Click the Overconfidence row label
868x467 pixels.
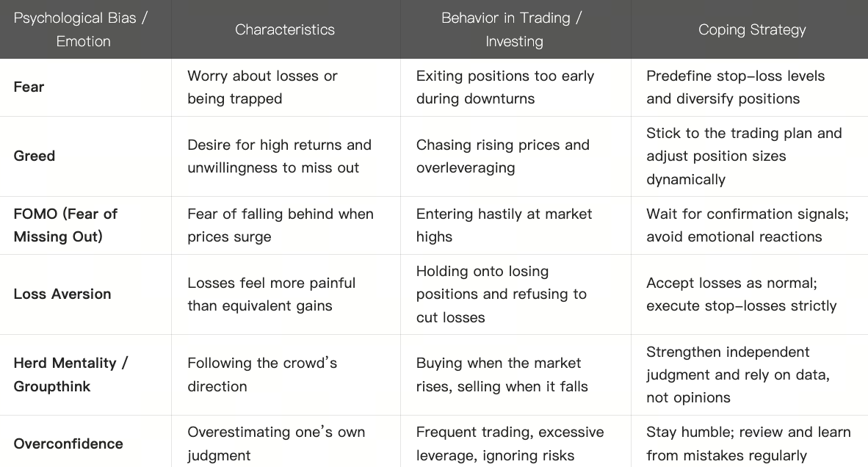68,444
